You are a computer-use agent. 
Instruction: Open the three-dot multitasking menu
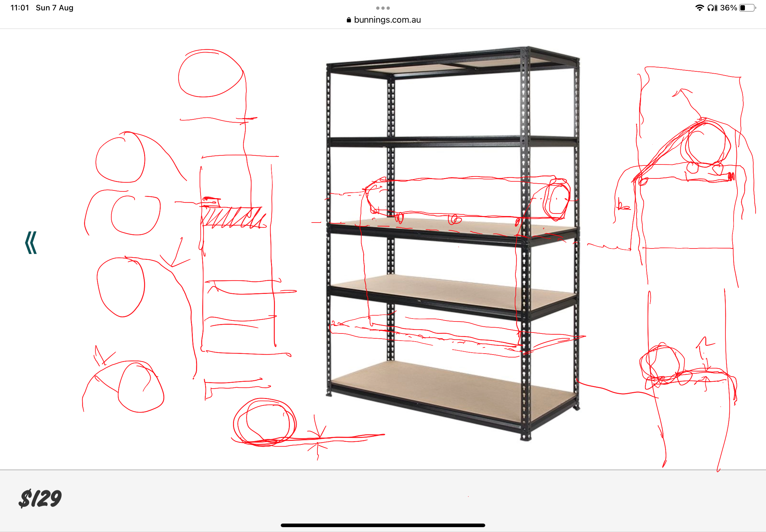coord(383,8)
